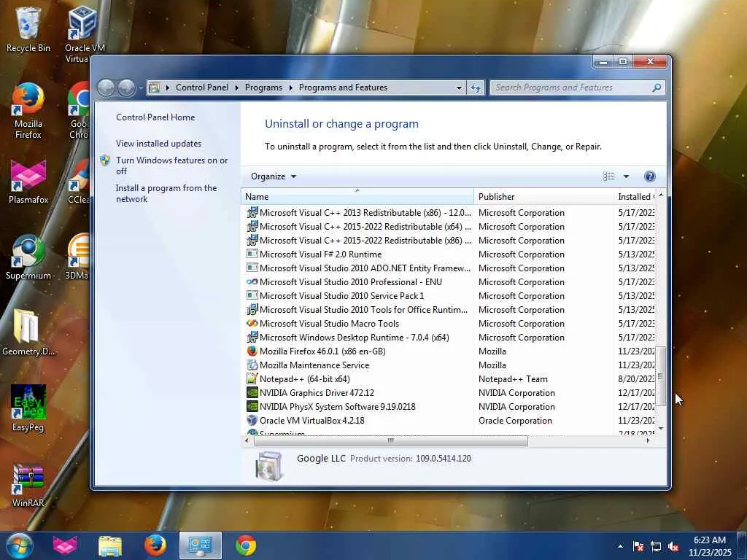747x560 pixels.
Task: Click the taskbar clock showing 6:23 AM
Action: [710, 546]
